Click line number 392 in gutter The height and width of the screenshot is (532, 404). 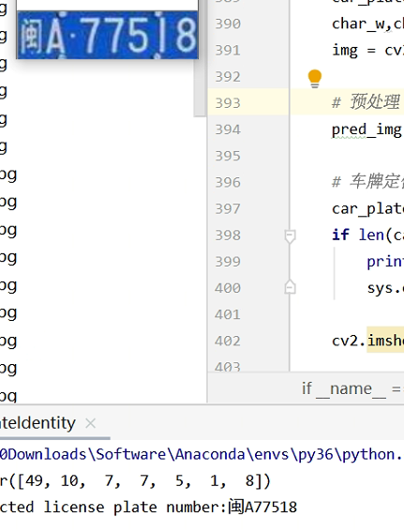point(228,77)
